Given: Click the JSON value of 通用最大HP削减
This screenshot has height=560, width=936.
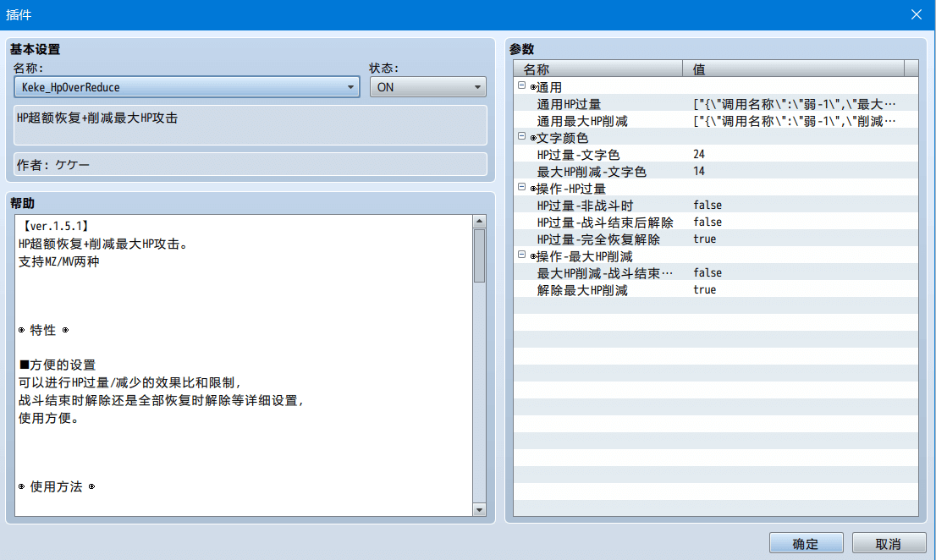Looking at the screenshot, I should click(x=795, y=121).
